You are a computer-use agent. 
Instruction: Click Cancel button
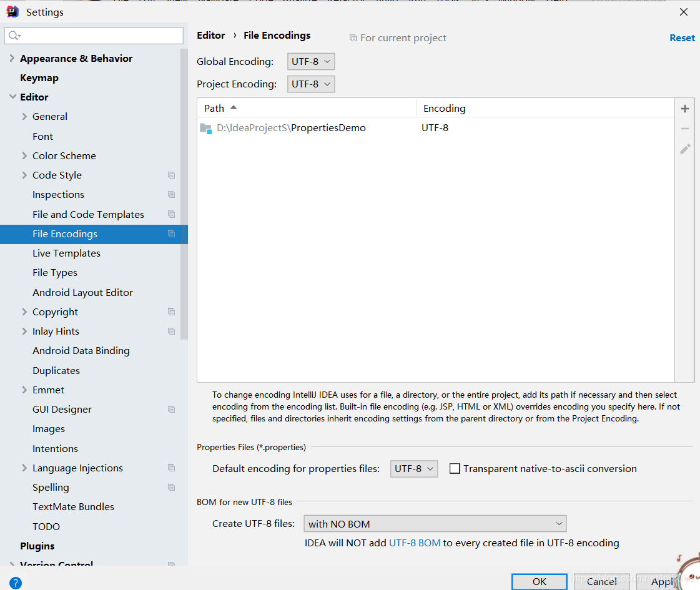pyautogui.click(x=602, y=581)
